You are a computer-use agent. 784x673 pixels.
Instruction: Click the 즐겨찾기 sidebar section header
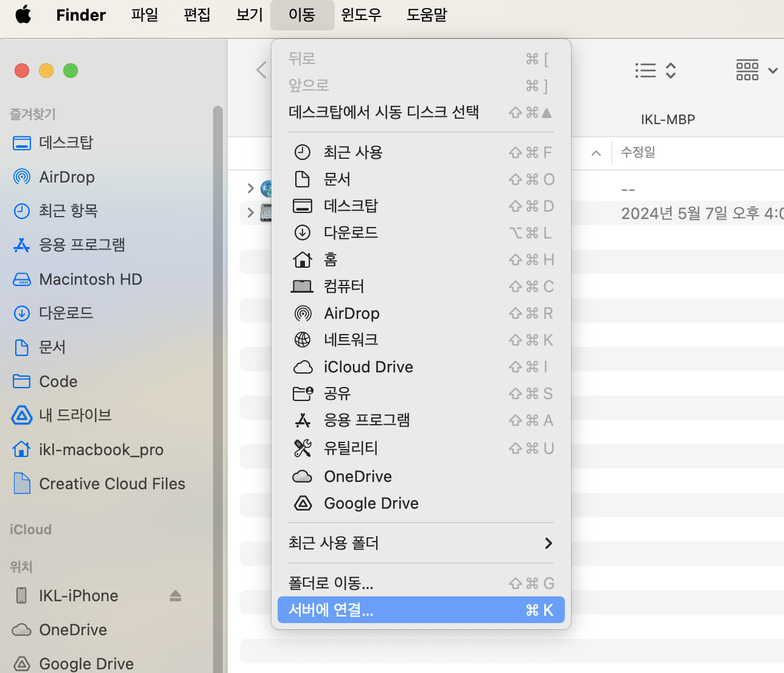coord(33,114)
